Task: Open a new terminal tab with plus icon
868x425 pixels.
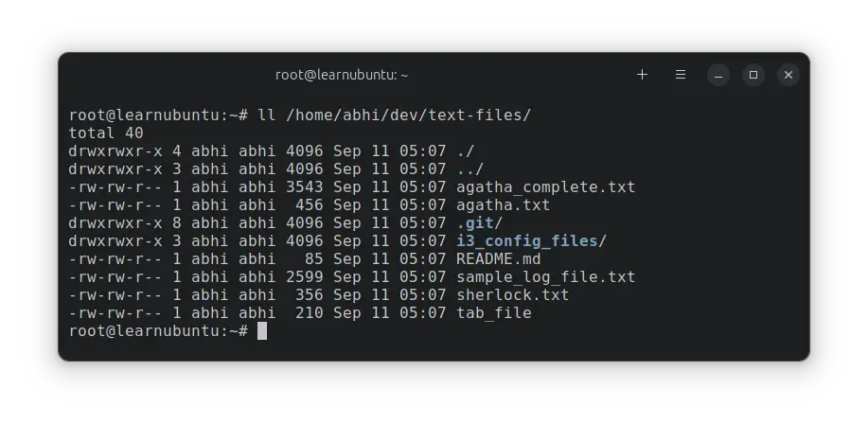Action: (x=642, y=75)
